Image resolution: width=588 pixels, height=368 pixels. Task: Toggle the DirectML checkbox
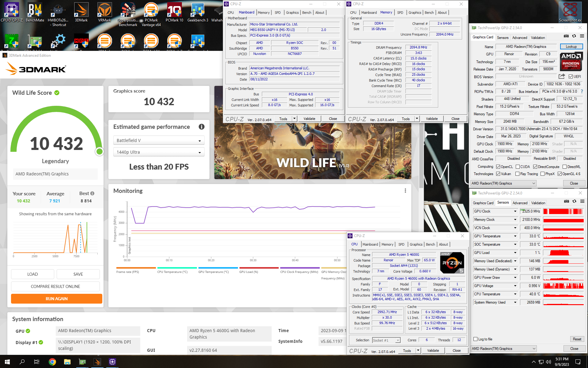pos(564,167)
